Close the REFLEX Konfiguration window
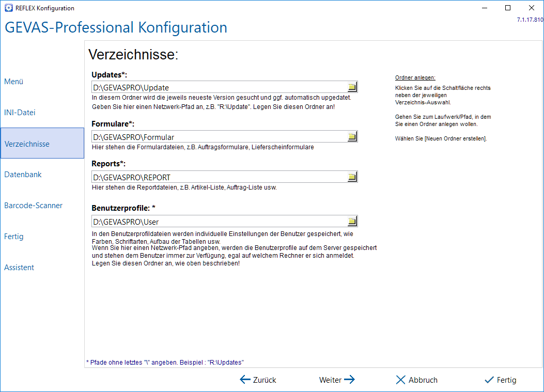 (x=531, y=8)
